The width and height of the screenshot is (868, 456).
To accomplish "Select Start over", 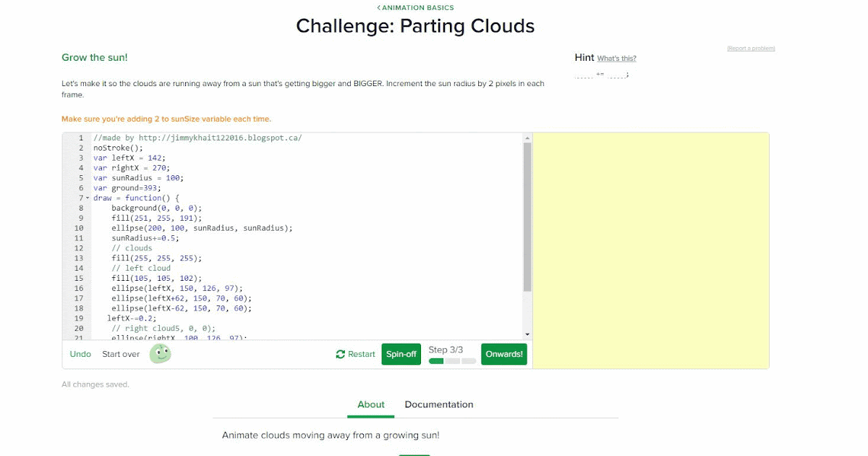I will [x=120, y=354].
